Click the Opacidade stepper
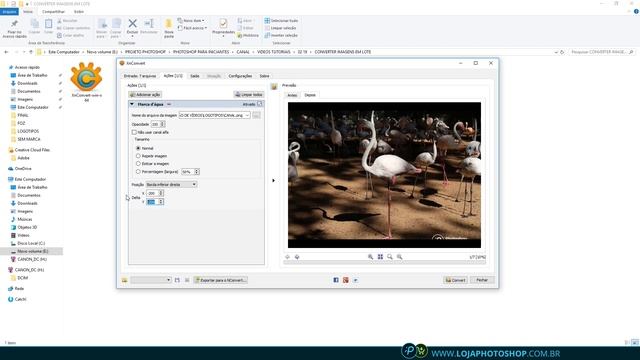Viewport: 640px width, 360px height. point(162,124)
